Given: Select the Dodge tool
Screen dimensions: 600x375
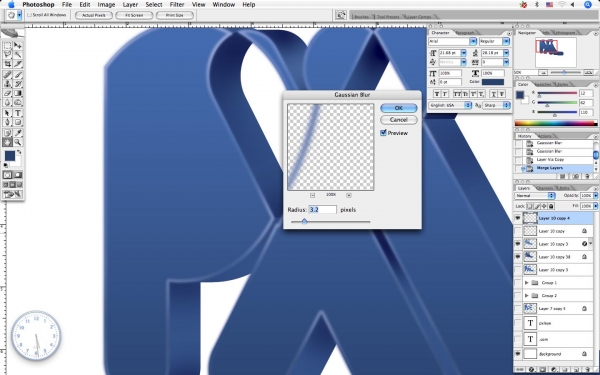Looking at the screenshot, I should tap(18, 102).
